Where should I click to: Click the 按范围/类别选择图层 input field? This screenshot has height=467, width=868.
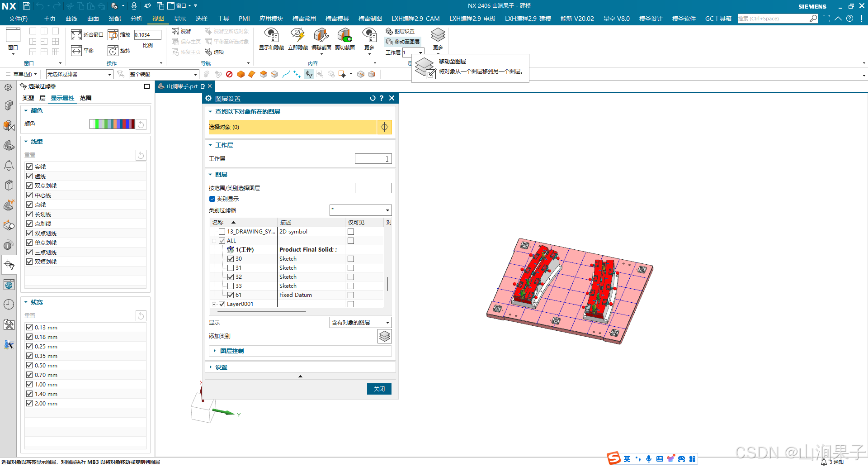tap(373, 188)
